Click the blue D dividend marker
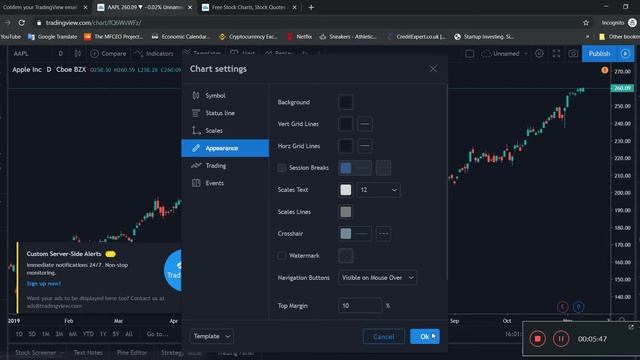This screenshot has width=640, height=360. click(x=578, y=307)
